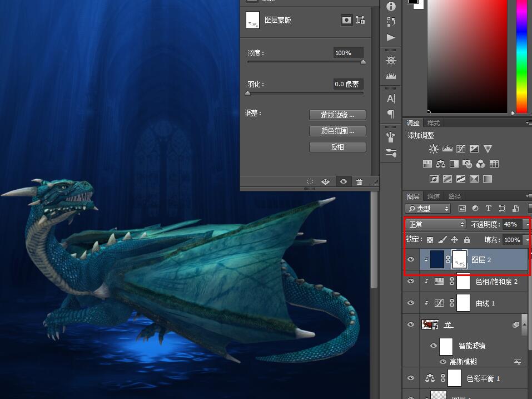Open the History panel icon
Viewport: 532px width, 399px height.
391,22
